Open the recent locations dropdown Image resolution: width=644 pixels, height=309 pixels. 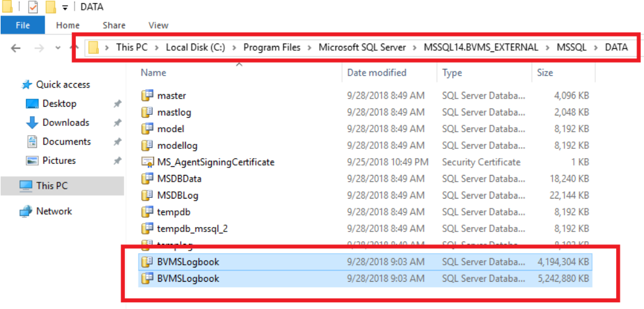click(58, 48)
